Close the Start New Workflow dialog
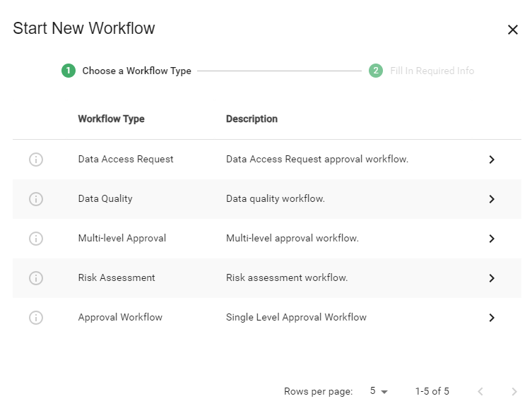The image size is (532, 413). click(x=513, y=30)
